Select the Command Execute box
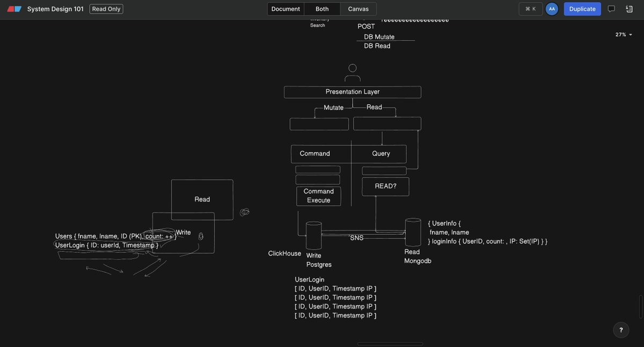644x347 pixels. point(319,196)
